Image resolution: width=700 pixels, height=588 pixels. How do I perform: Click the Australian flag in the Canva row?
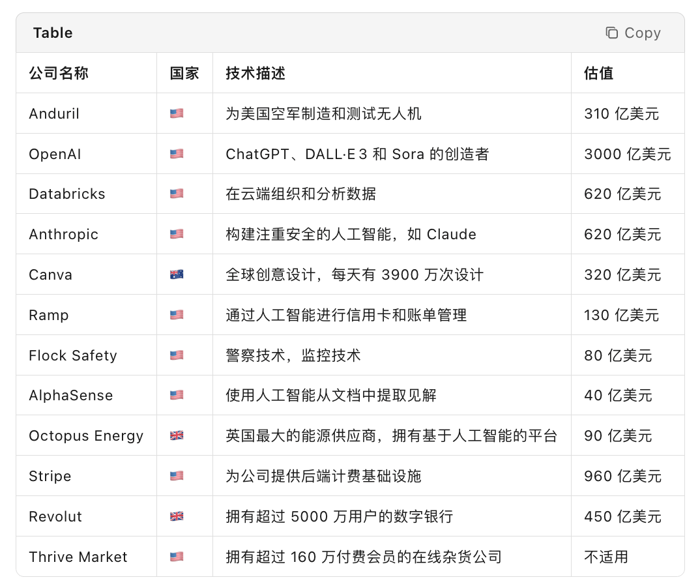[x=177, y=274]
